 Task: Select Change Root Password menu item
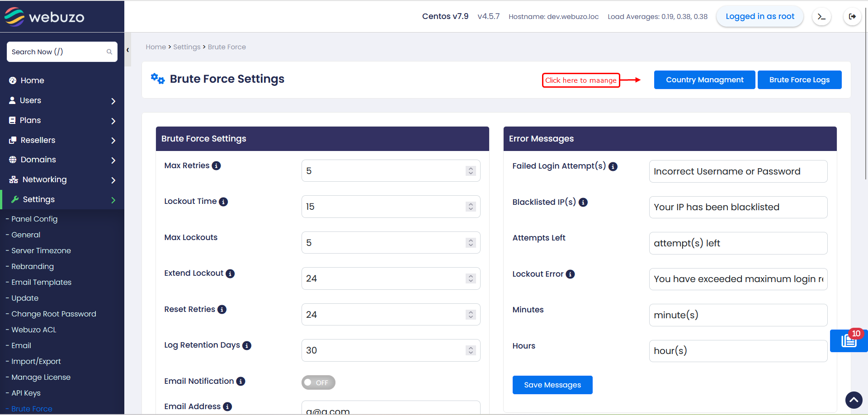(53, 314)
